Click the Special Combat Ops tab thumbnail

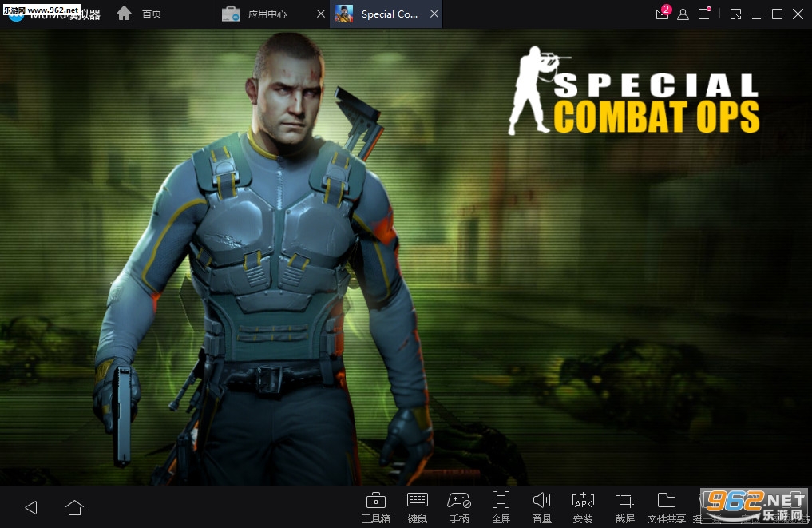[x=344, y=14]
